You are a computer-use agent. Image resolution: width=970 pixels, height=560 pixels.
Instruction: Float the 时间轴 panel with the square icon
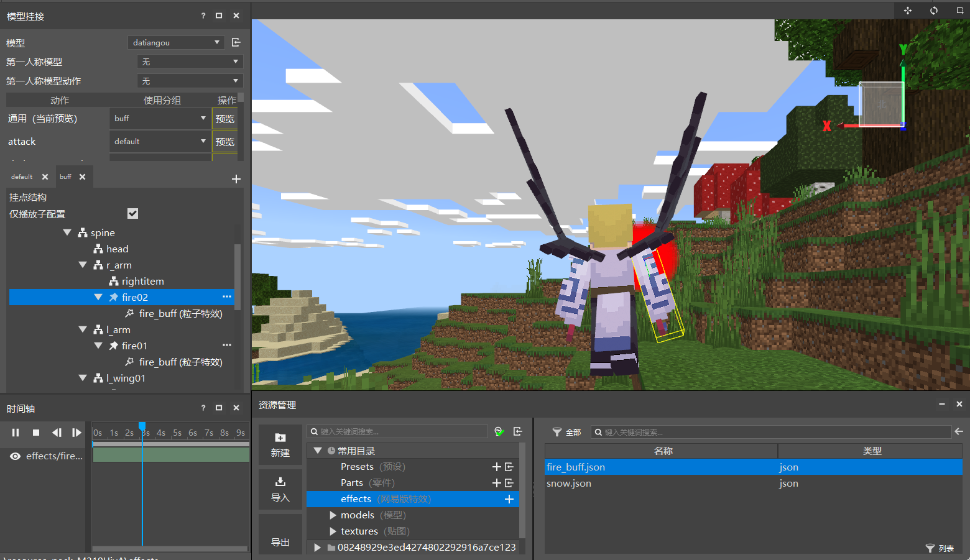tap(219, 408)
